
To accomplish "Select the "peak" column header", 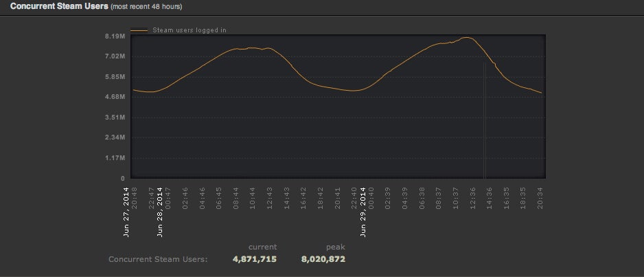I will (335, 247).
